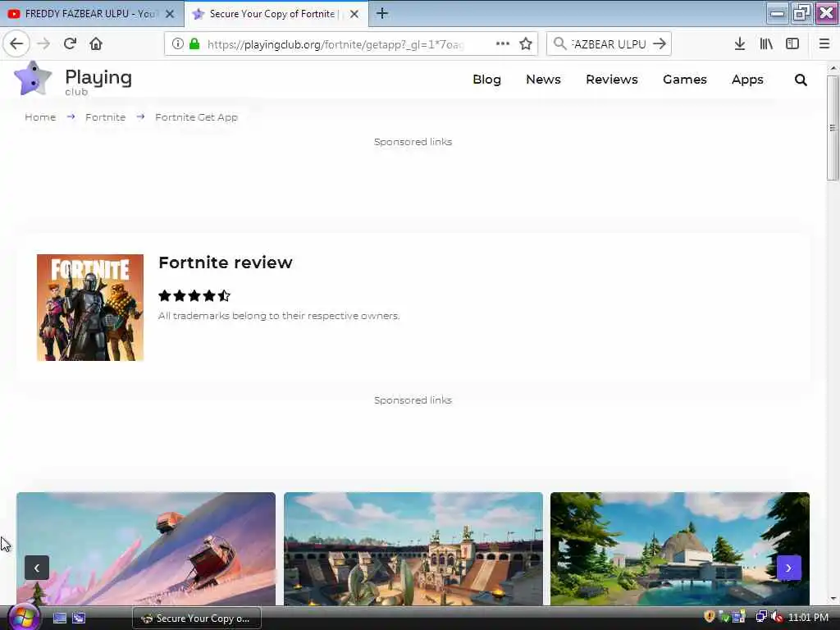Click the muted volume tray icon
840x630 pixels.
tap(776, 617)
